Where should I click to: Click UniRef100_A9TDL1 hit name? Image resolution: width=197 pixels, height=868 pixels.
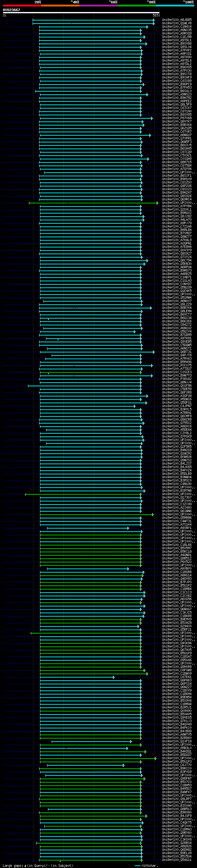(x=177, y=40)
